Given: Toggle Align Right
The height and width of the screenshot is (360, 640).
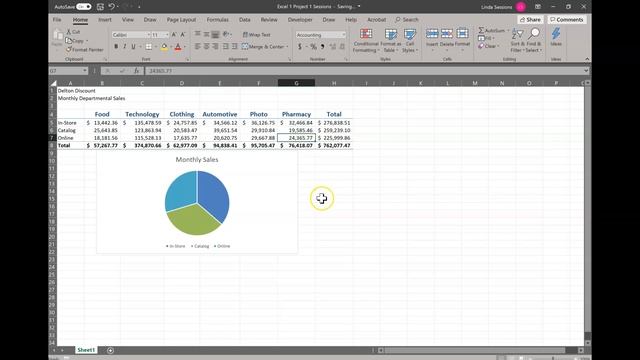Looking at the screenshot, I should pos(215,47).
